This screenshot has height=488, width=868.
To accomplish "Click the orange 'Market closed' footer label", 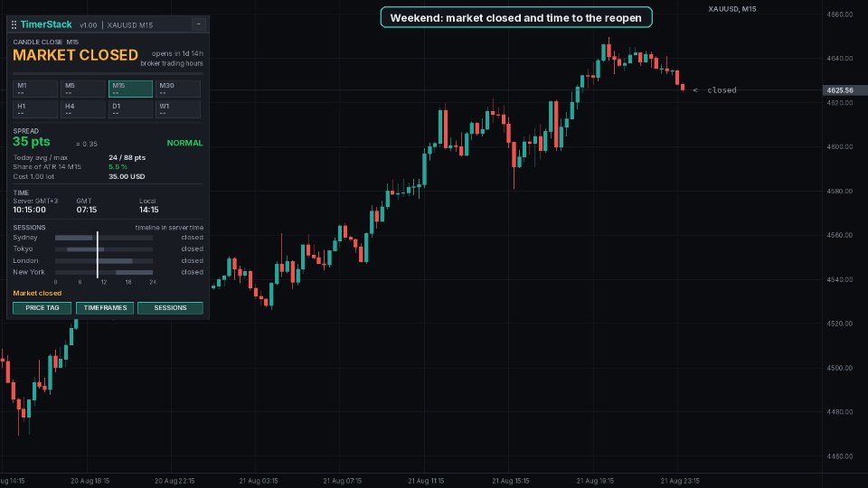I will coord(37,293).
